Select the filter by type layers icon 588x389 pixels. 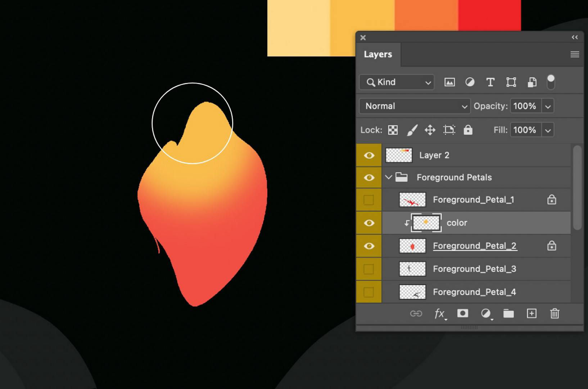490,82
